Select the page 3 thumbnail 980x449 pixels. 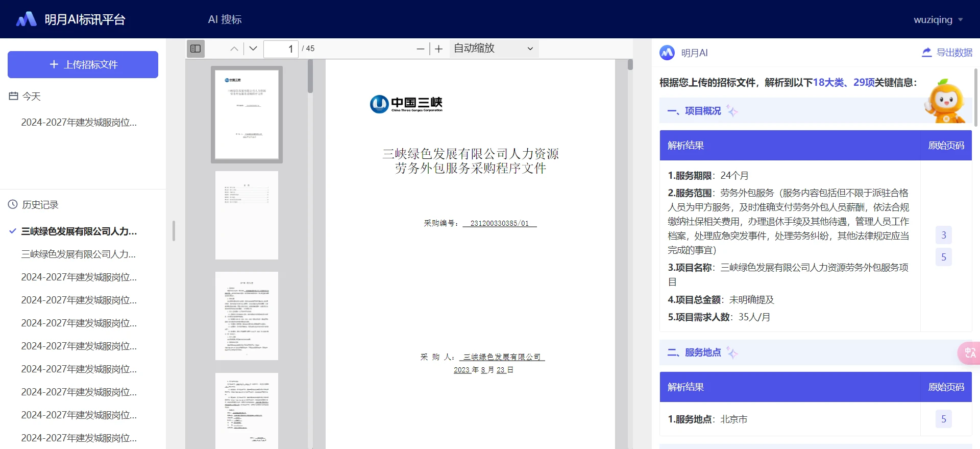pos(247,316)
